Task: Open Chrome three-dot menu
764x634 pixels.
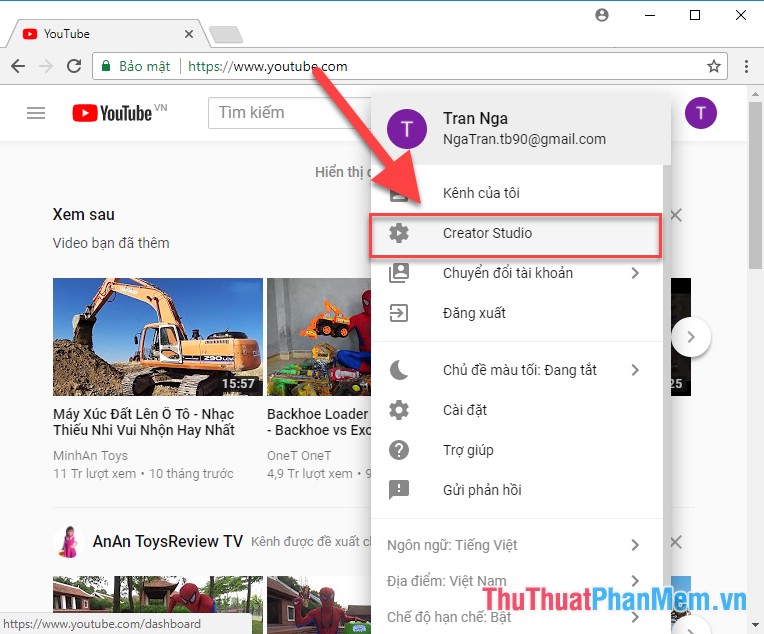Action: click(746, 66)
